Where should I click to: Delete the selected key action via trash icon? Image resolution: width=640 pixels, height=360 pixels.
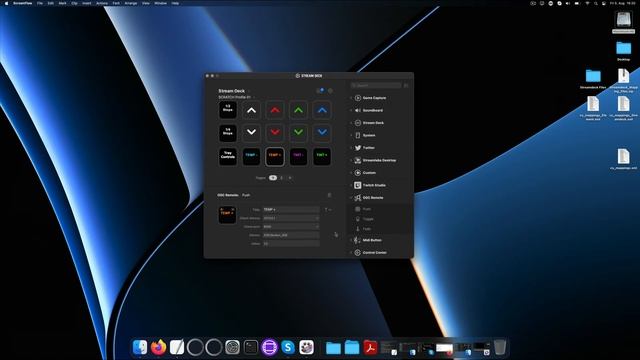point(329,196)
